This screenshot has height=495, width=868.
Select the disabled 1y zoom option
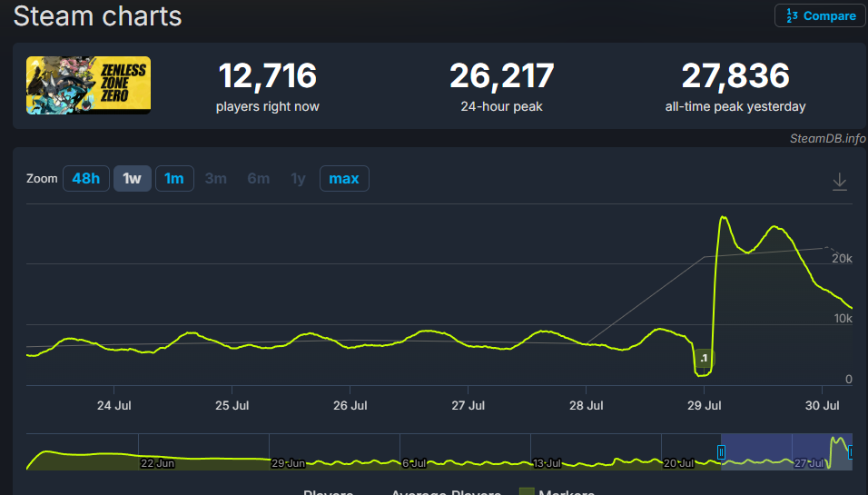click(298, 178)
